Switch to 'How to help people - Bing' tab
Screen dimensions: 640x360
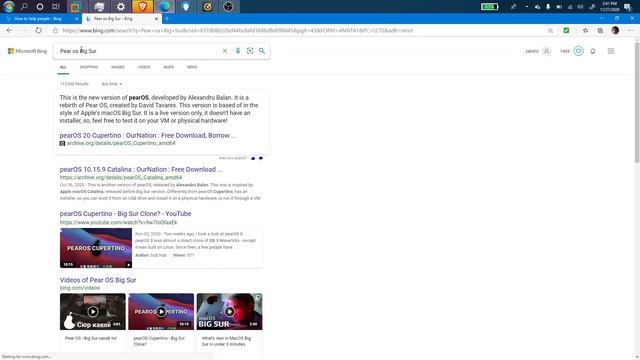click(41, 19)
